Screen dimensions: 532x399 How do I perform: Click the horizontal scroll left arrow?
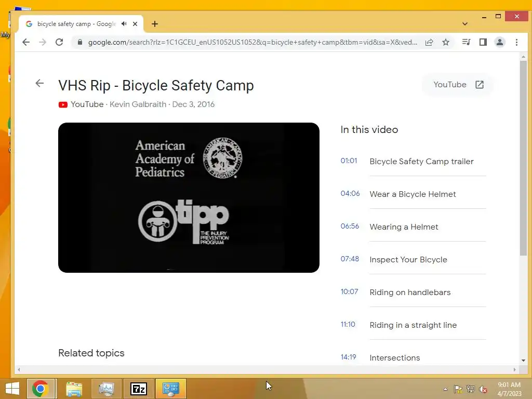(x=19, y=369)
